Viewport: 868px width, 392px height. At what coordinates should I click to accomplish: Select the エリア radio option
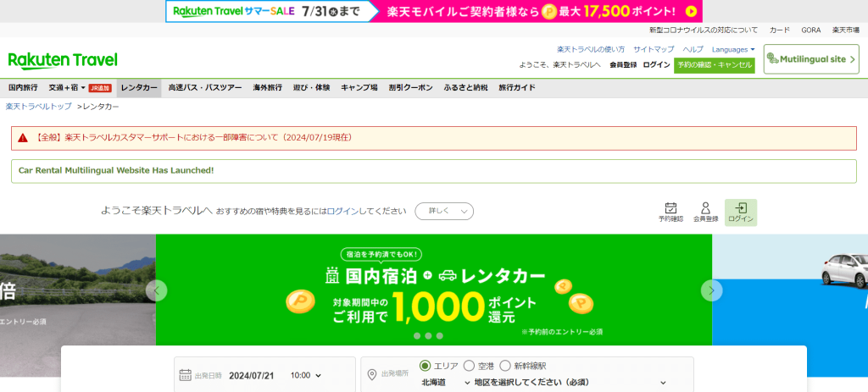425,366
